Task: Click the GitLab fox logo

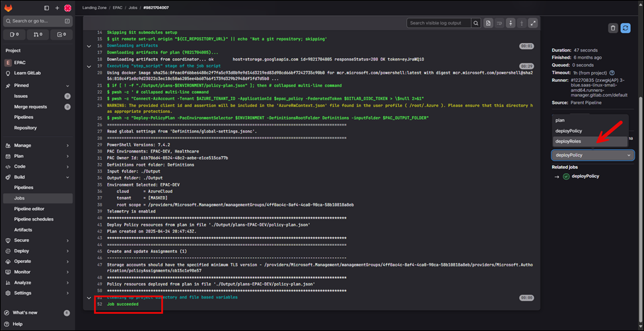Action: click(x=8, y=8)
